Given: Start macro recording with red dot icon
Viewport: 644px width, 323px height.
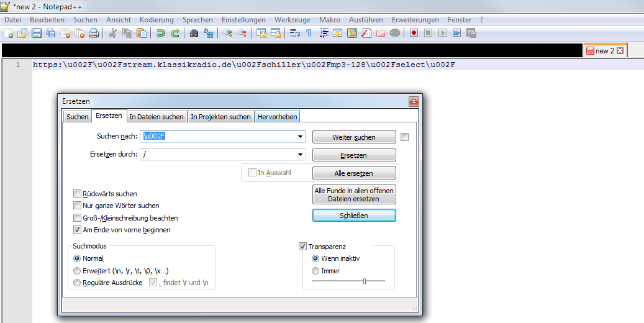Looking at the screenshot, I should 414,34.
